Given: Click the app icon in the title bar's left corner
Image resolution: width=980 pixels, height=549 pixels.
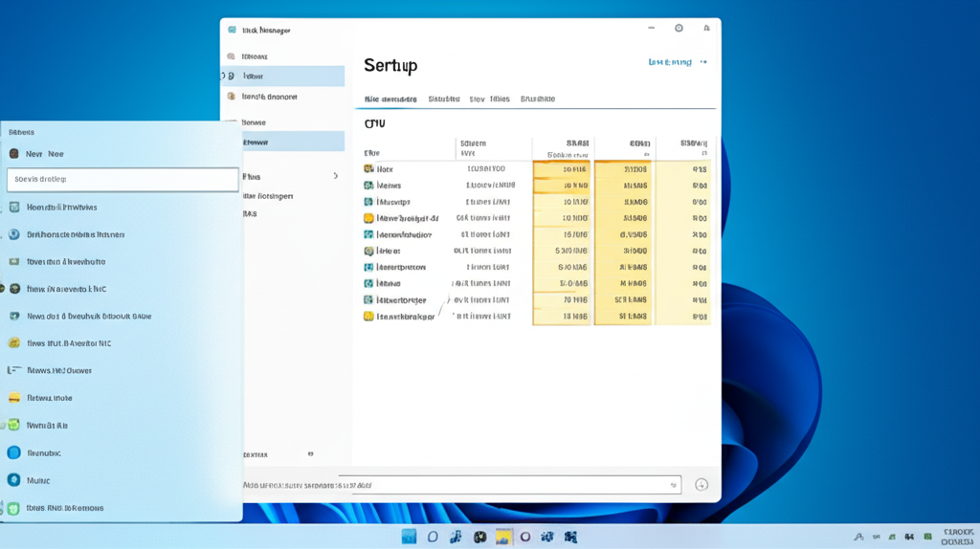Looking at the screenshot, I should pos(232,30).
